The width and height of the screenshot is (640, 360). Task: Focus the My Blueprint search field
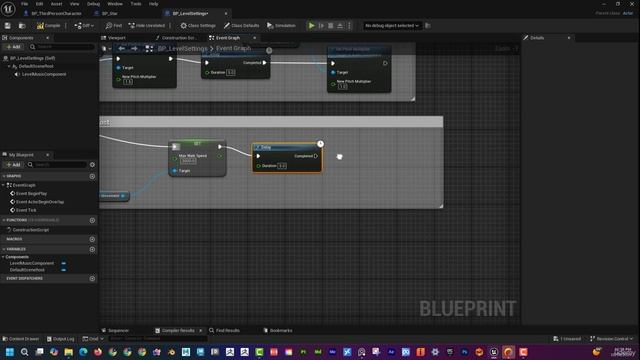click(57, 164)
